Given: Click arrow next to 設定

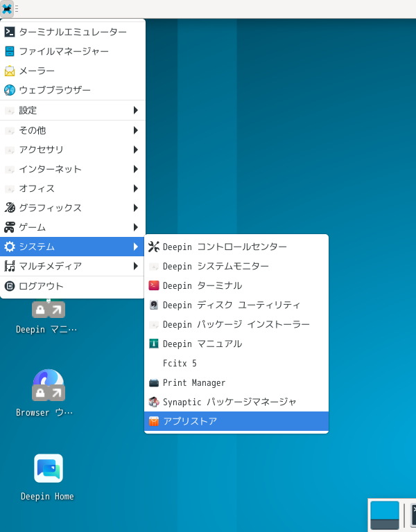Looking at the screenshot, I should [136, 110].
